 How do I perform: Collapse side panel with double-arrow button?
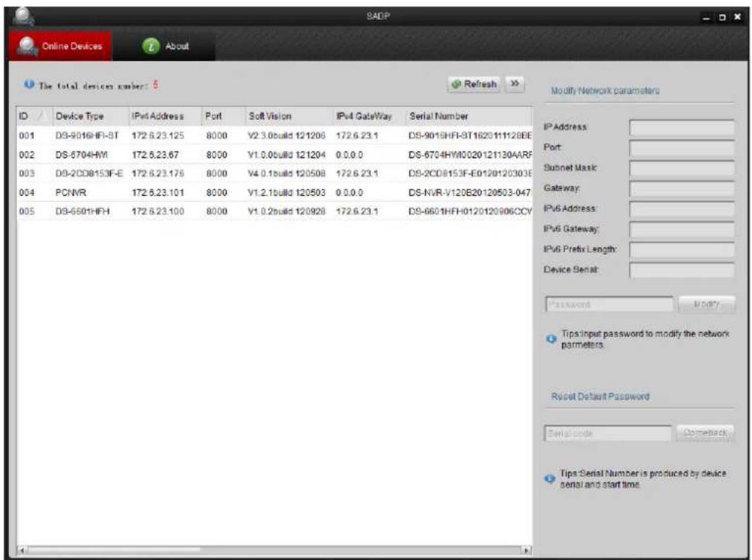tap(515, 84)
